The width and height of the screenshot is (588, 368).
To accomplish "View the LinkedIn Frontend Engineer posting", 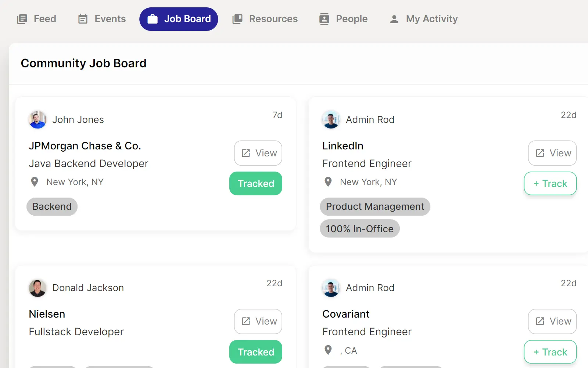I will click(x=552, y=153).
